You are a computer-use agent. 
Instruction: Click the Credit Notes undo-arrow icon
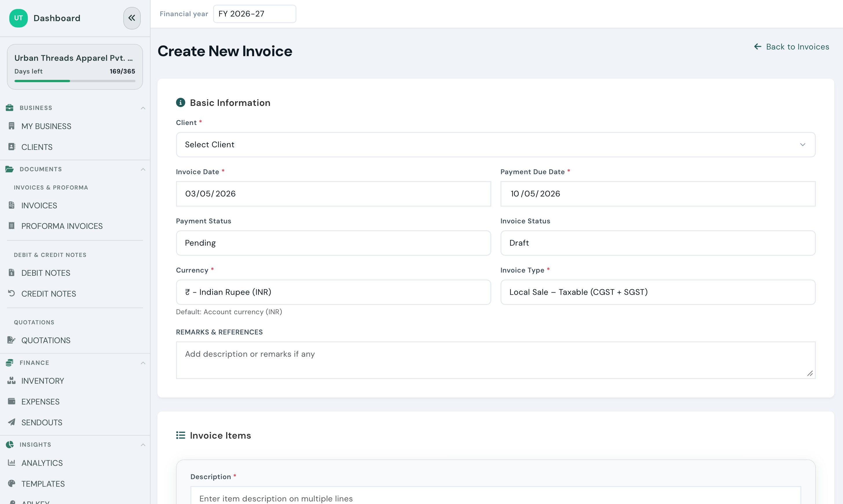(12, 293)
